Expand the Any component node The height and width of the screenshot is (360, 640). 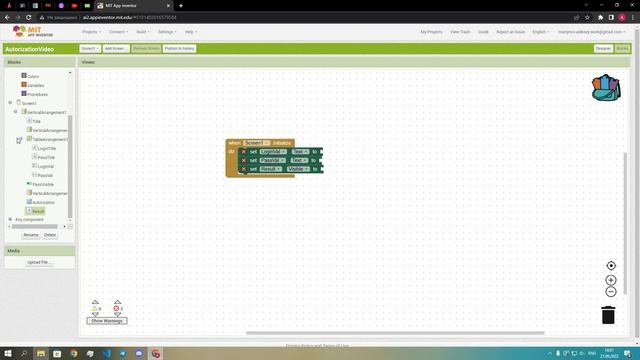tap(10, 219)
